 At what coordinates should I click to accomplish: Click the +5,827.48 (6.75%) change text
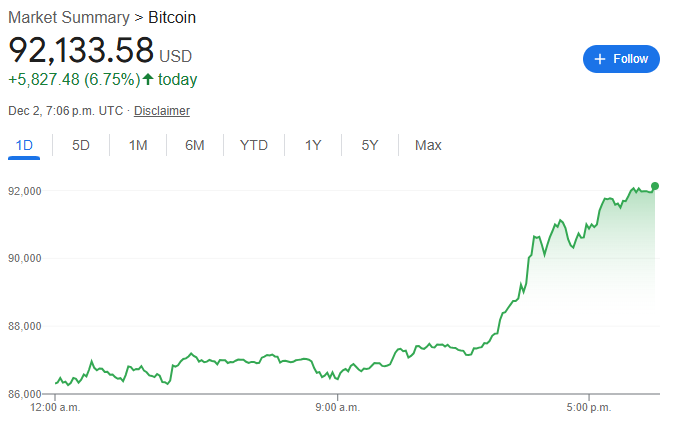point(73,80)
